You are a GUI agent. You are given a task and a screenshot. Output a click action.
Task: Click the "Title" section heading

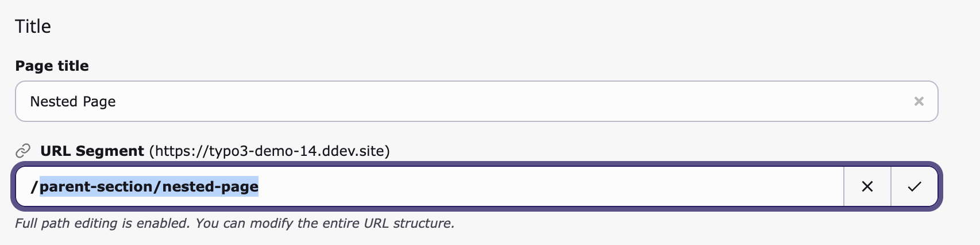[x=33, y=26]
